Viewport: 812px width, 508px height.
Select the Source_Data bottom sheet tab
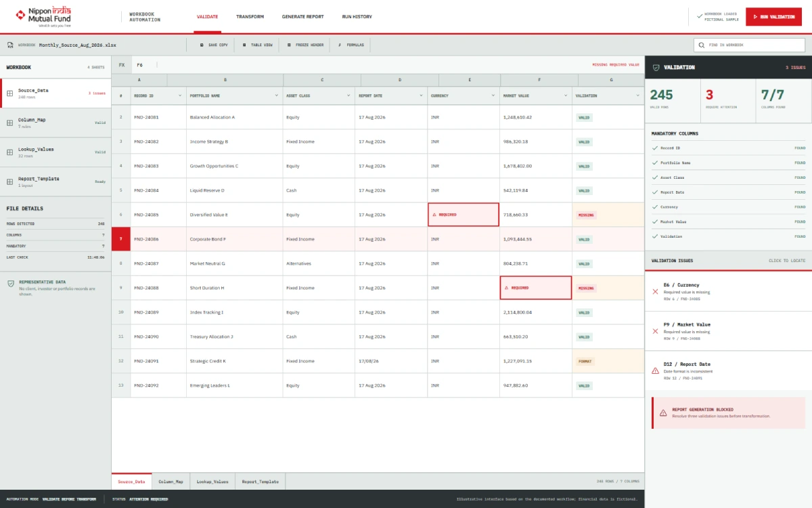(131, 482)
